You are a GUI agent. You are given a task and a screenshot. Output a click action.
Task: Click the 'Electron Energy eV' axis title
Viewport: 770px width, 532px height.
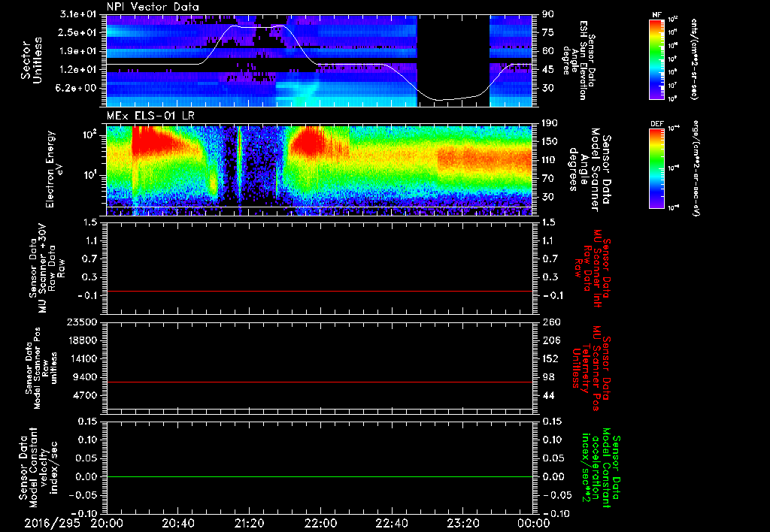point(55,169)
